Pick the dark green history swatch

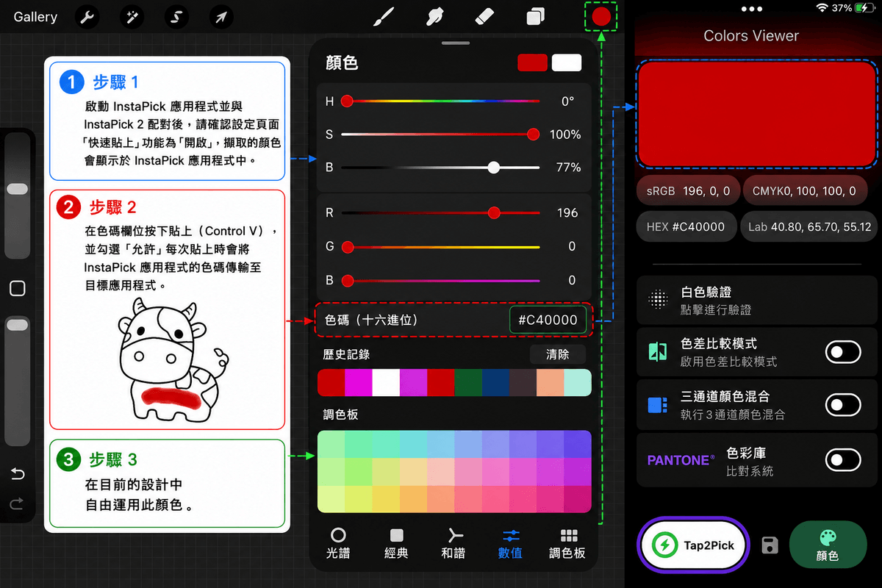coord(468,383)
